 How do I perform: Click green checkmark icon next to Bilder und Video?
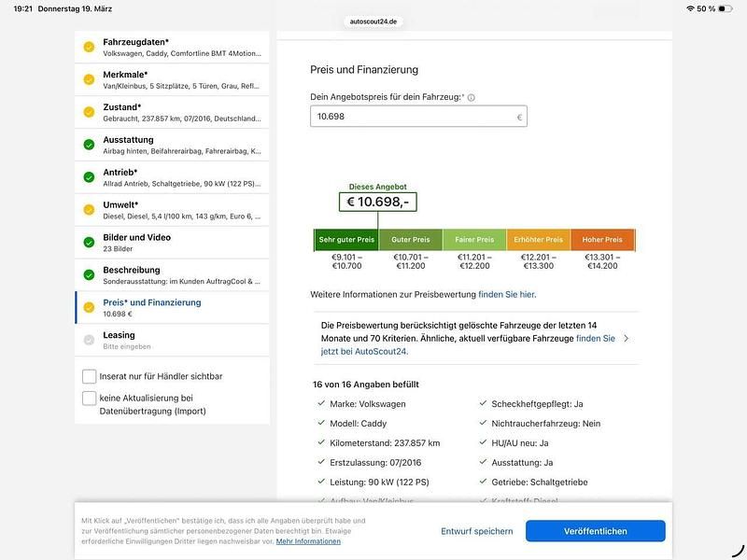coord(89,243)
